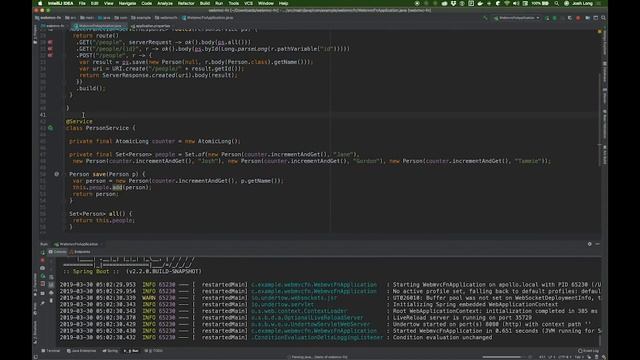
Task: Select the WebmvcFnApplication run tab
Action: pyautogui.click(x=78, y=244)
